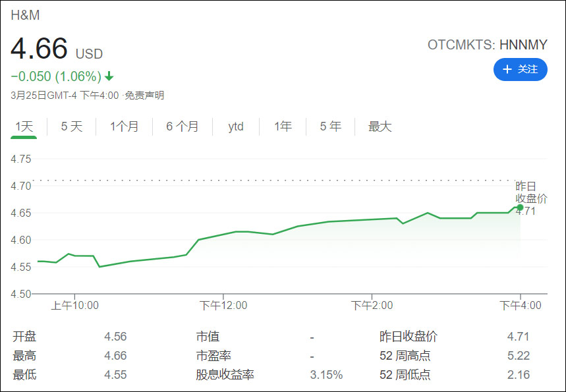Click the 开盘 value 4.56
This screenshot has width=566, height=392.
[115, 337]
